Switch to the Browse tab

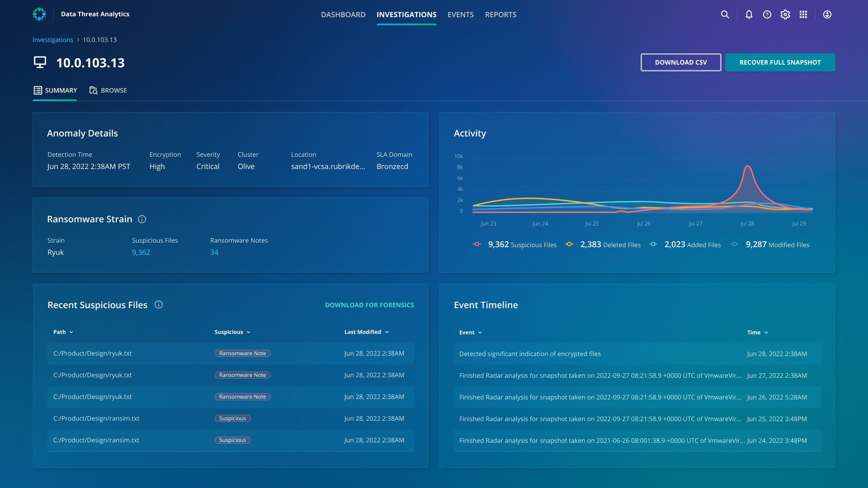point(108,90)
